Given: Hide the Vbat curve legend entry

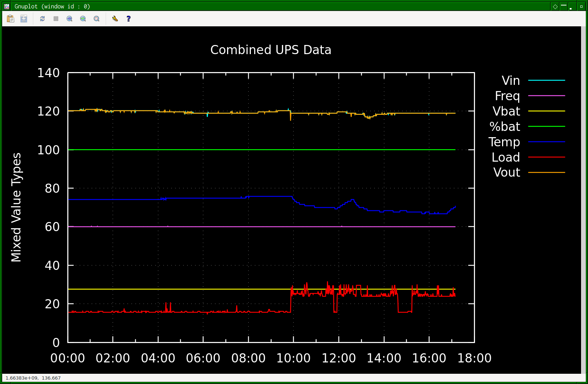Looking at the screenshot, I should click(506, 111).
